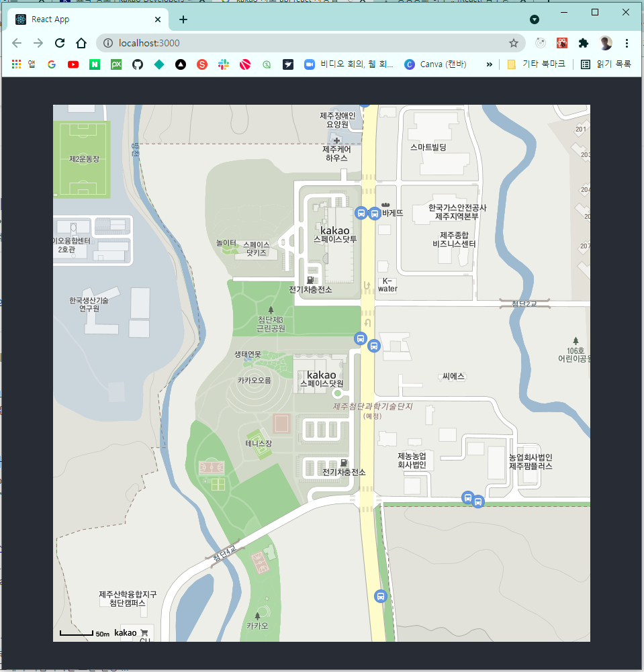644x672 pixels.
Task: Open the GitHub bookmark icon
Action: pos(138,64)
